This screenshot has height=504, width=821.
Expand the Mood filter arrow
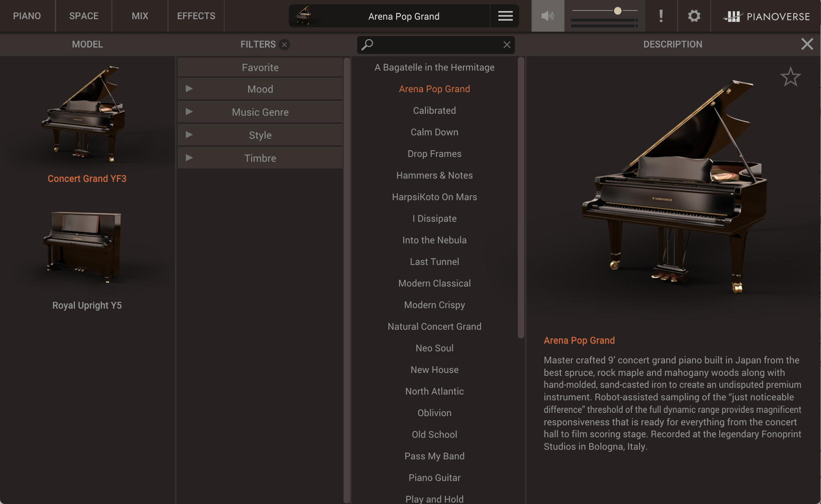tap(189, 89)
